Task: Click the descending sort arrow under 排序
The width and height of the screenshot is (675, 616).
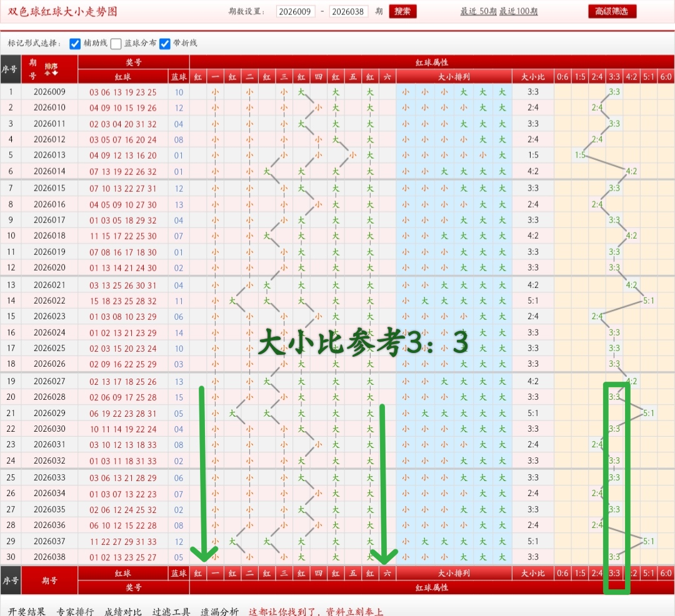Action: point(56,73)
